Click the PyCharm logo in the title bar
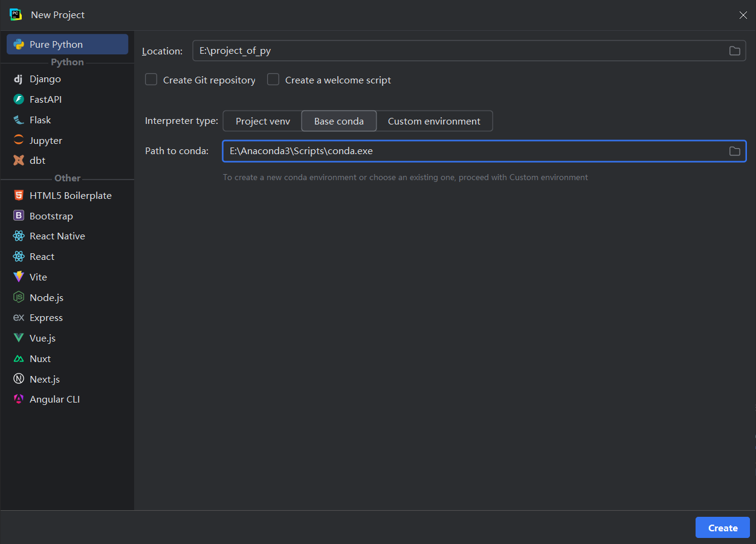 coord(16,15)
